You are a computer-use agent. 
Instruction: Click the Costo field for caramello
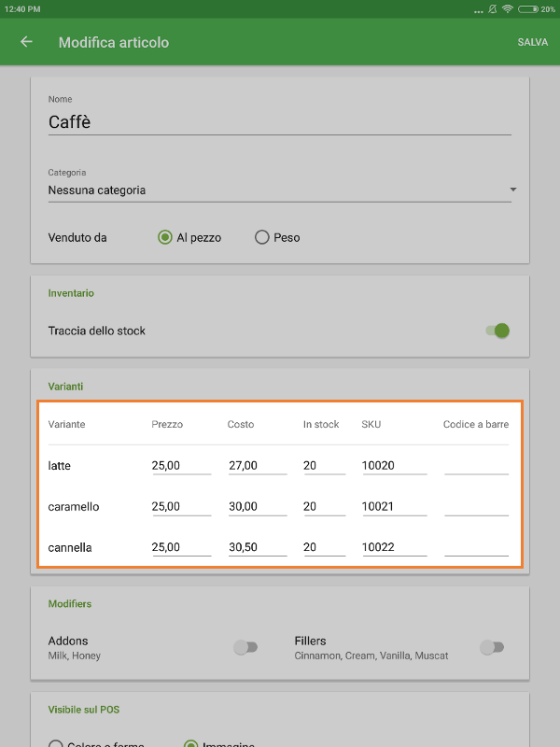pyautogui.click(x=257, y=506)
